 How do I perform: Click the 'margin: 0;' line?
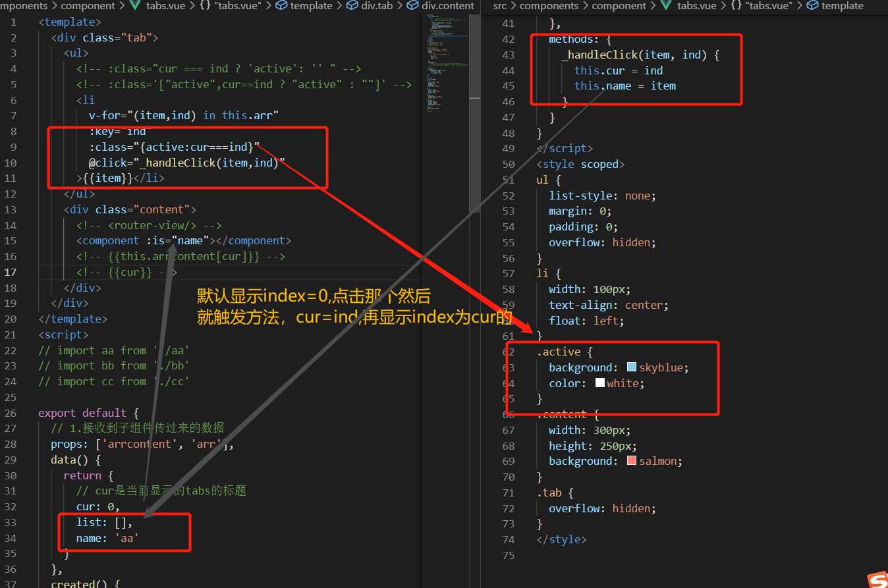580,211
